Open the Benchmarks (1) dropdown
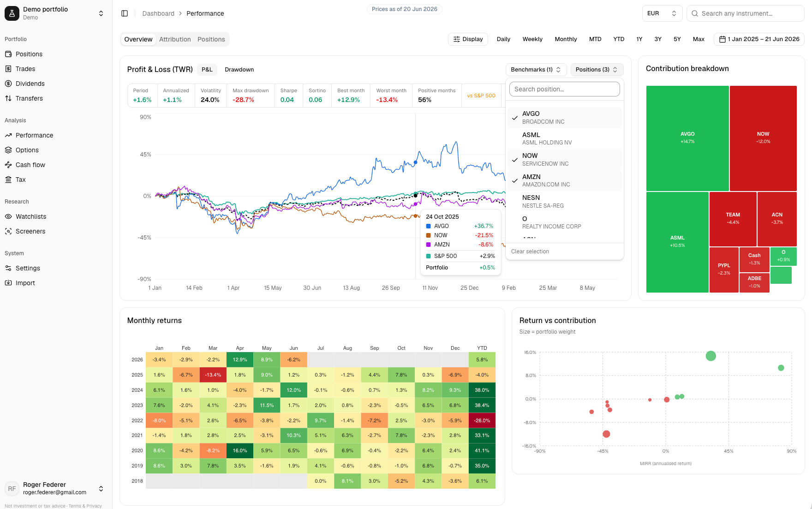Screen dimensions: 812x509 (x=536, y=70)
